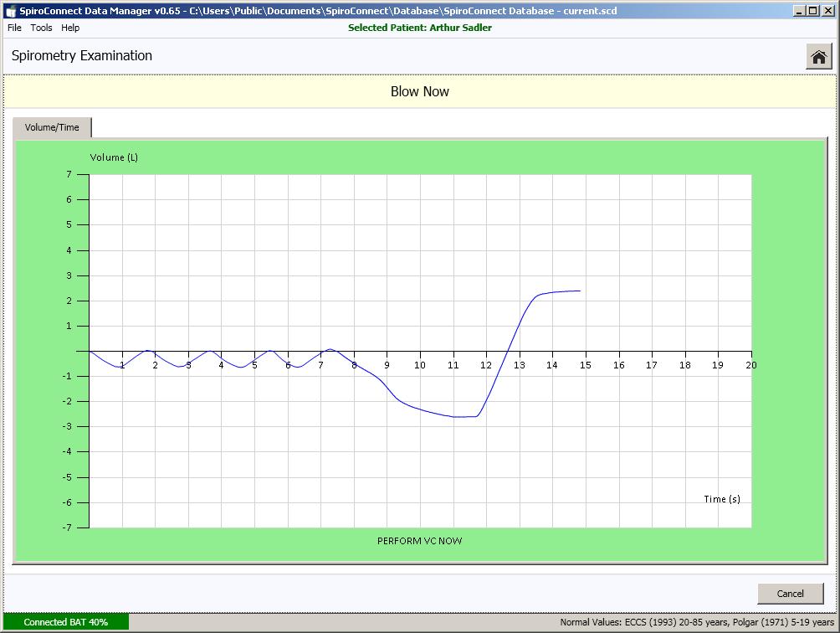Click the volume axis label 7

coord(69,174)
